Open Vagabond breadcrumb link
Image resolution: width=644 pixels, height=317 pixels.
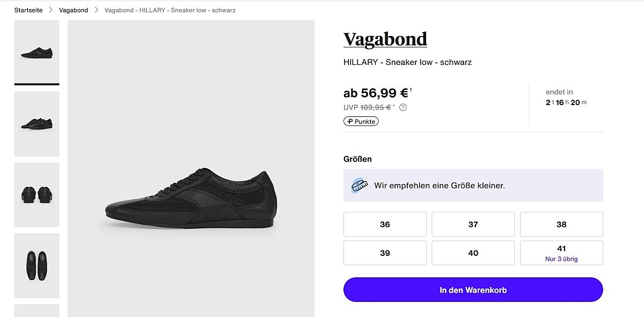(x=74, y=10)
